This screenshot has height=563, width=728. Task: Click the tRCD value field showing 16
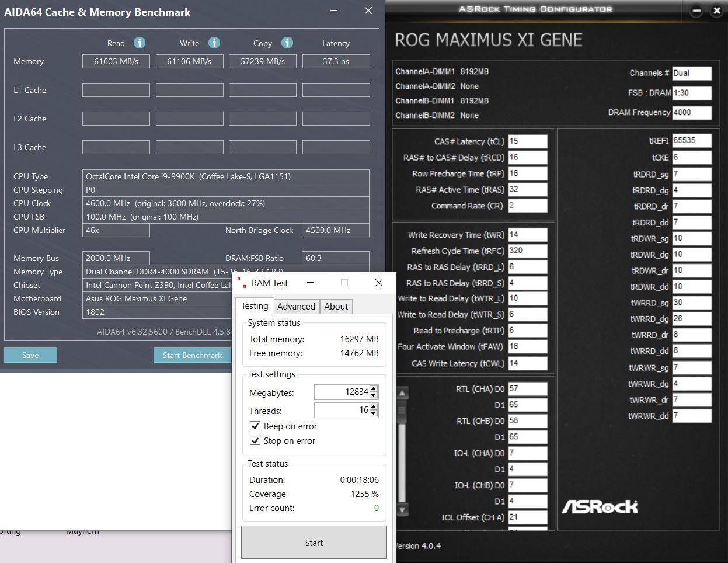coord(528,157)
